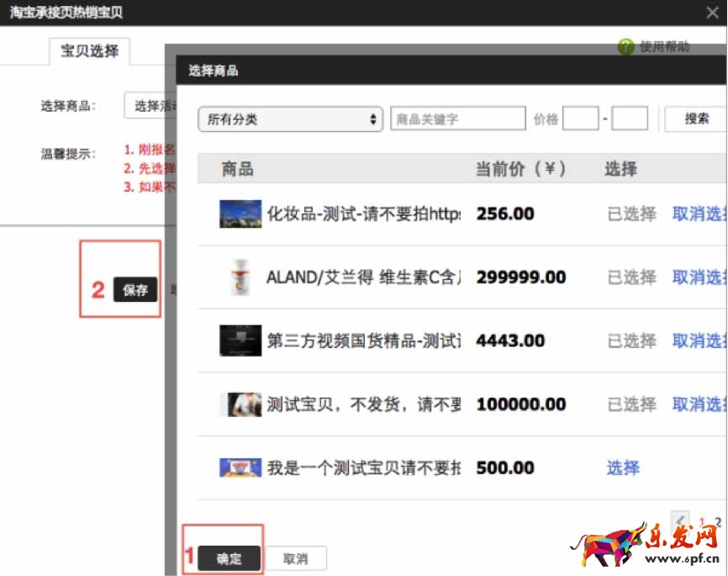The height and width of the screenshot is (576, 728).
Task: Deselect 化妆品-测试 via 取消选择 link
Action: pyautogui.click(x=699, y=214)
